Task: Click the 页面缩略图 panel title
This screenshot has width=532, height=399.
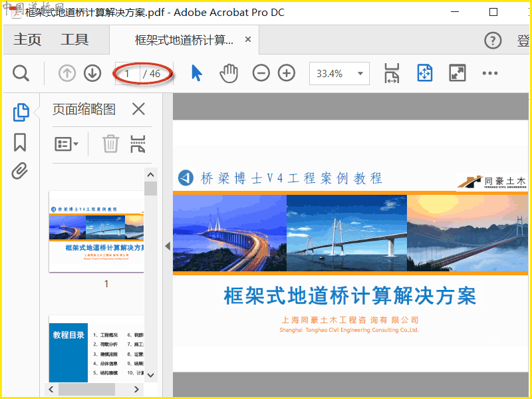Action: click(84, 109)
